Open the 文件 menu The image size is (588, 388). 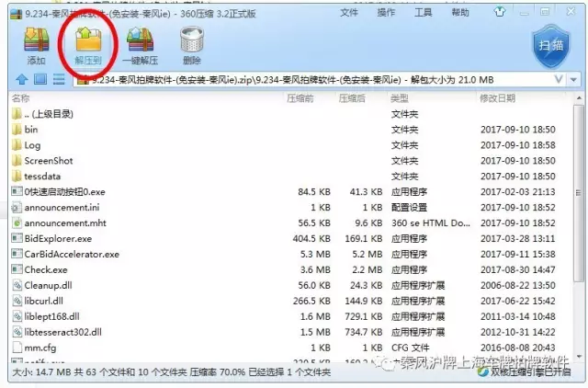pos(349,12)
